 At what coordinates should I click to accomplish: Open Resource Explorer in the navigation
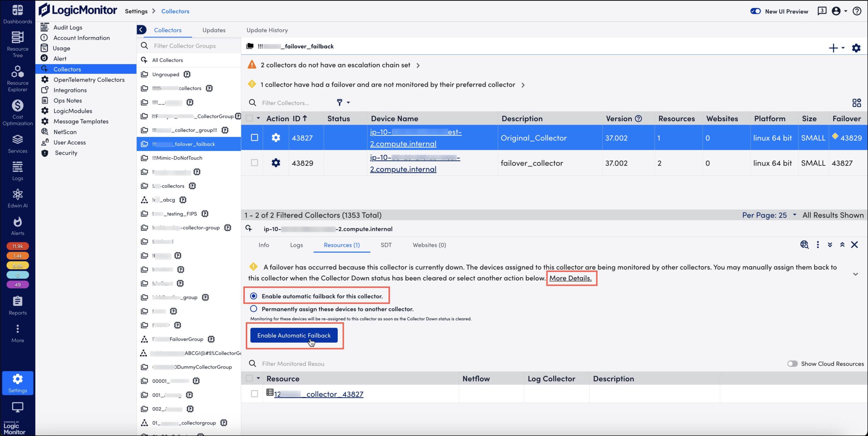(18, 79)
